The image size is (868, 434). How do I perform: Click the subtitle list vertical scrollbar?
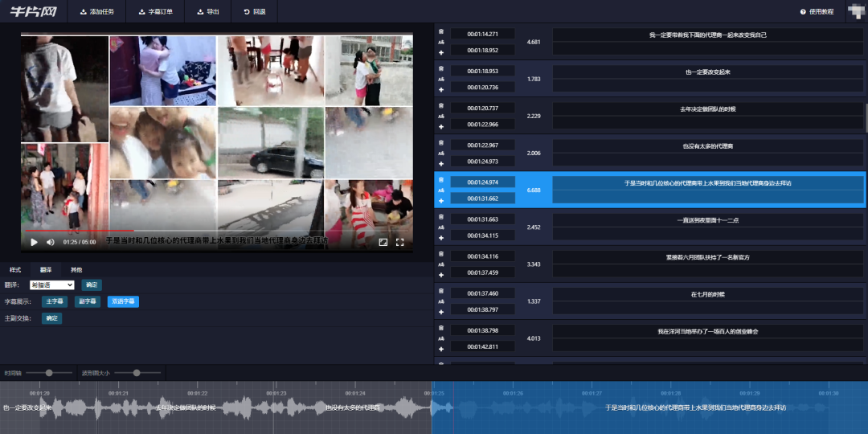point(866,118)
